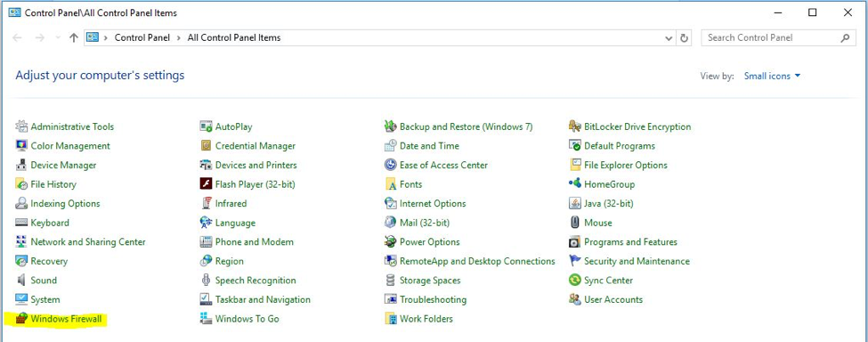The width and height of the screenshot is (868, 342).
Task: Click the User Accounts icon
Action: click(x=575, y=299)
